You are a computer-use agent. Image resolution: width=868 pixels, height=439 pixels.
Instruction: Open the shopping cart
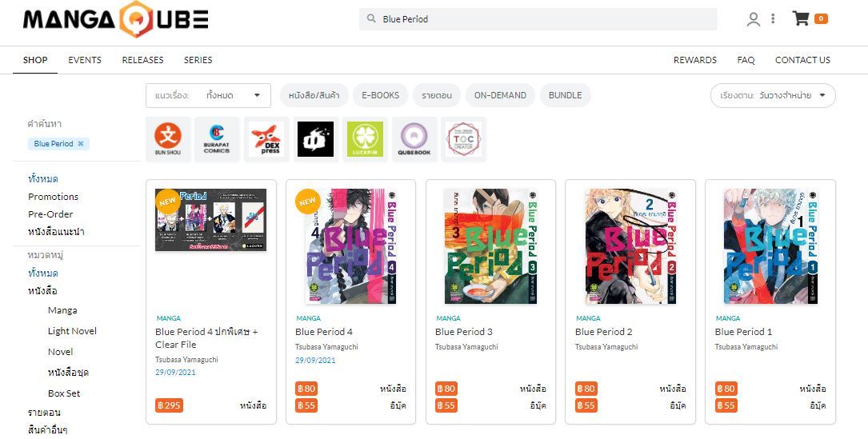[x=801, y=19]
